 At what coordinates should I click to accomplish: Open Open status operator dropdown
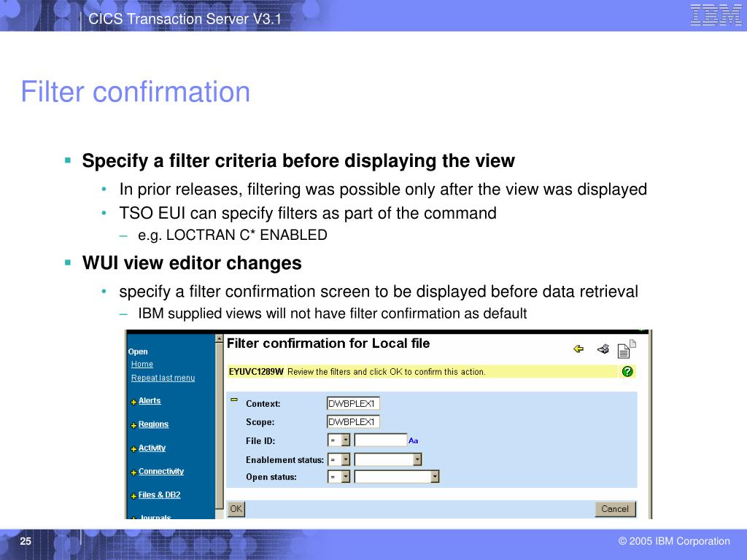click(x=338, y=477)
